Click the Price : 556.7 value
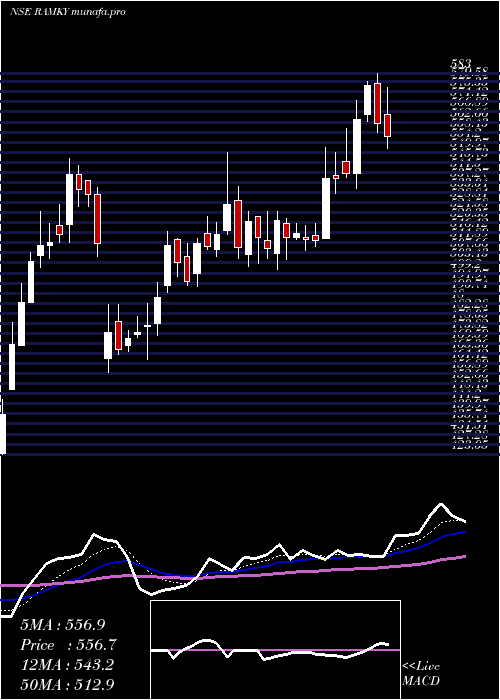The width and height of the screenshot is (500, 700). (69, 645)
